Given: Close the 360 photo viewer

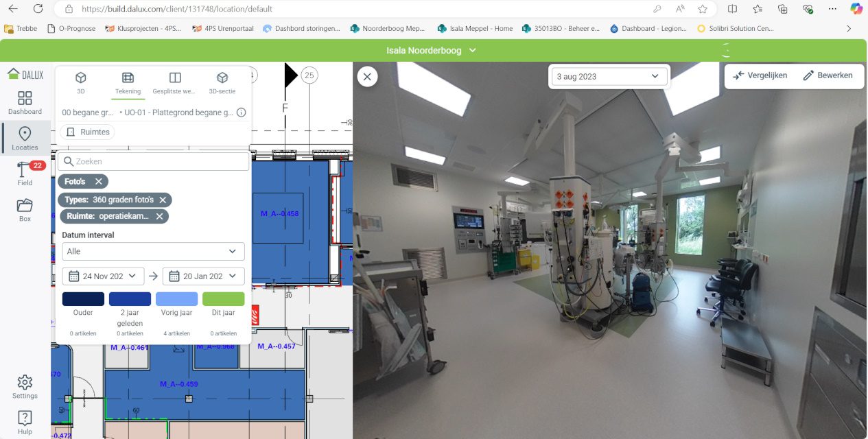Looking at the screenshot, I should (367, 77).
